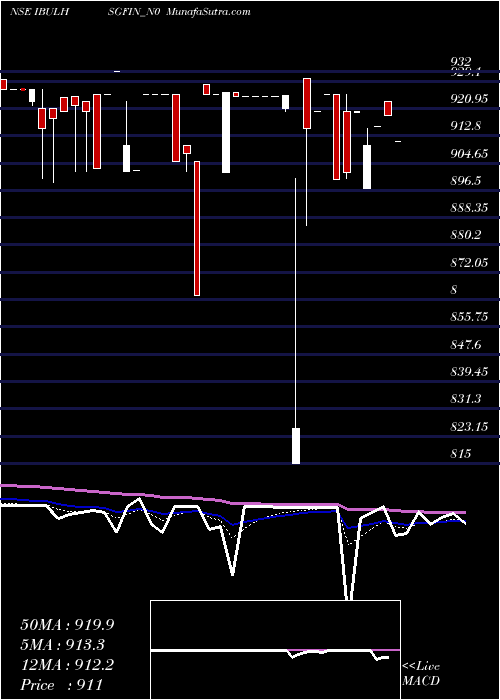Click the white candle body near 815
500x700 pixels.
point(296,446)
